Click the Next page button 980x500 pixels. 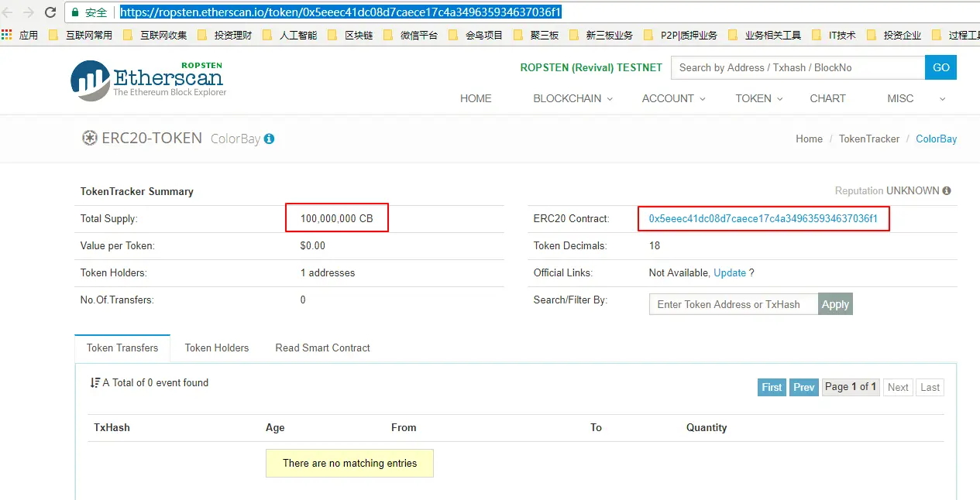(x=898, y=387)
